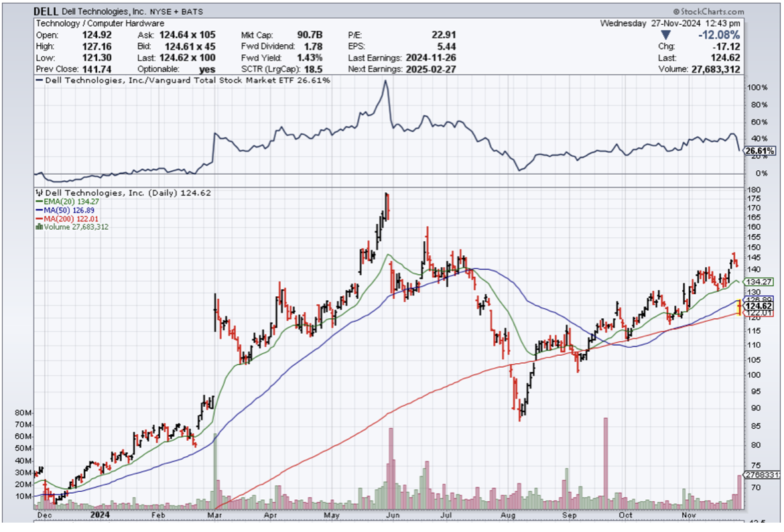Click the copyright symbol beside StockCharts.com
The width and height of the screenshot is (784, 532).
675,12
